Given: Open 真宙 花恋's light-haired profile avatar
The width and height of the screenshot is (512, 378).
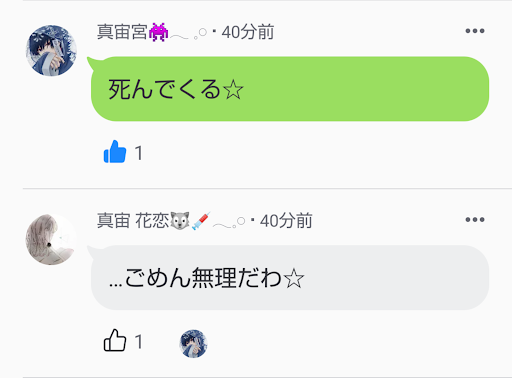Looking at the screenshot, I should tap(51, 239).
